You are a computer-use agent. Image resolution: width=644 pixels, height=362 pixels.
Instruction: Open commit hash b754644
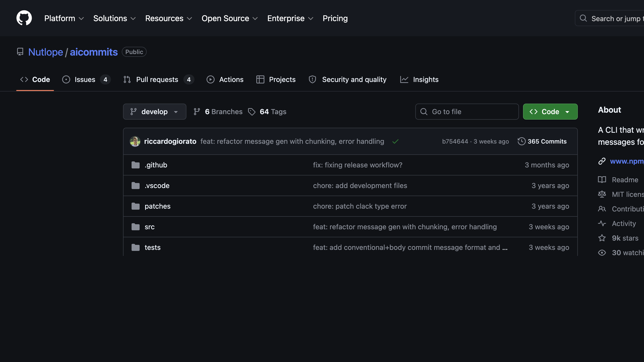pyautogui.click(x=455, y=142)
